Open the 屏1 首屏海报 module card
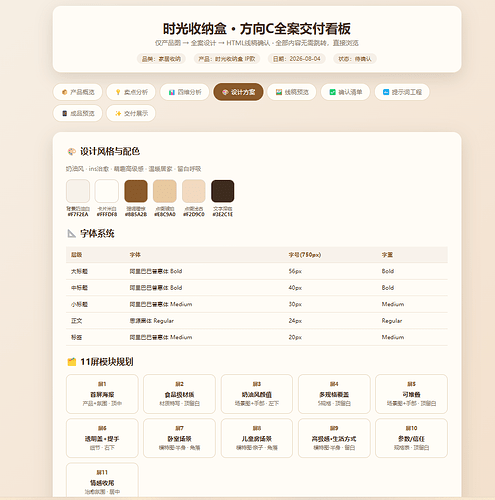Image resolution: width=495 pixels, height=500 pixels. pyautogui.click(x=102, y=394)
